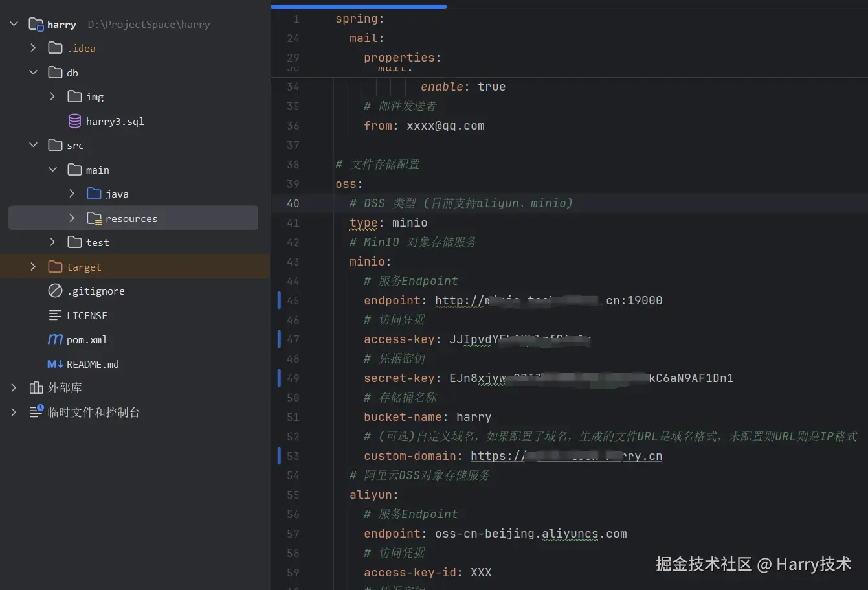Viewport: 868px width, 590px height.
Task: Click the 'aliyun:' key on line 55
Action: [373, 495]
